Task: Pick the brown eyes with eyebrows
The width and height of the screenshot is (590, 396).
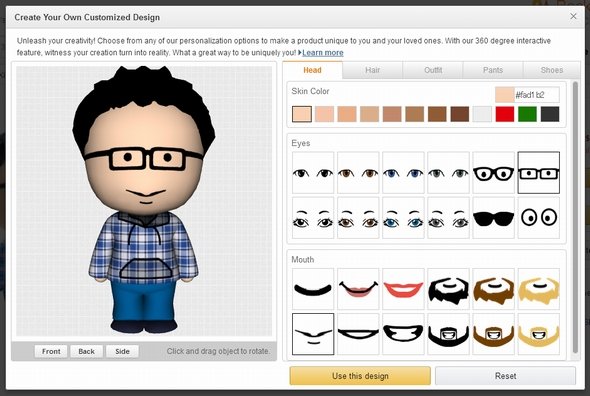Action: pos(358,218)
